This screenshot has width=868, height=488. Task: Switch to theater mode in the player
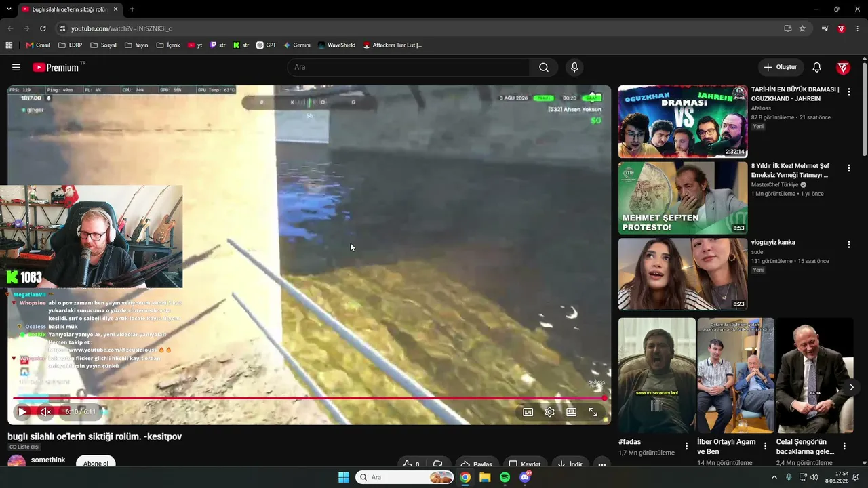click(572, 412)
